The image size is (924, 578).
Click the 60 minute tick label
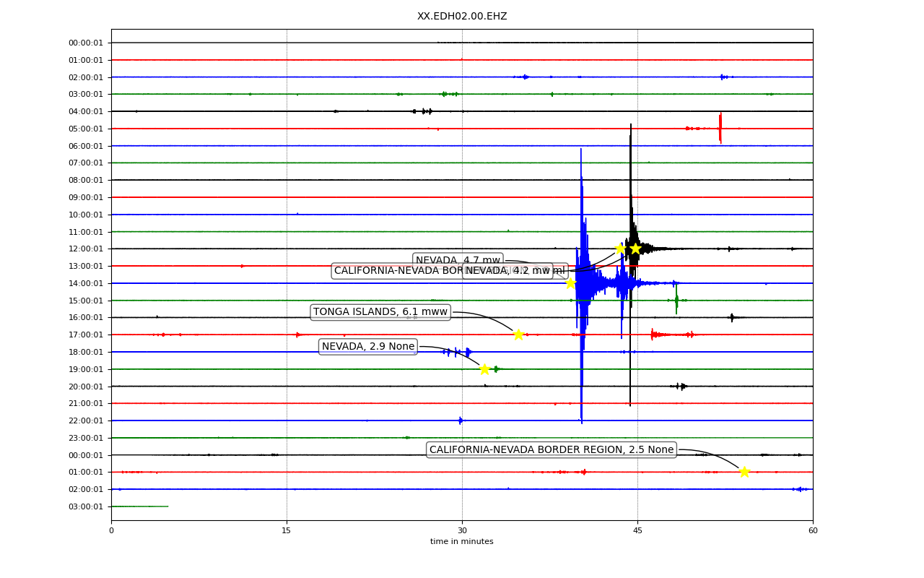(x=813, y=531)
